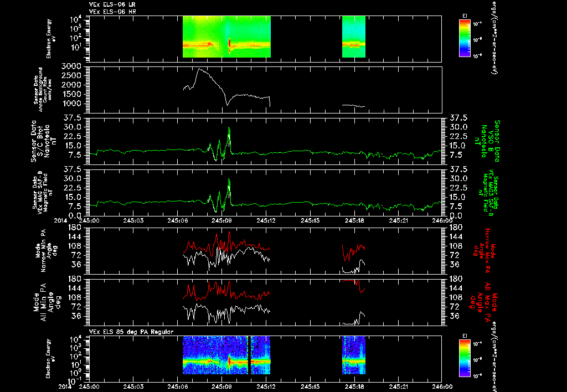This screenshot has height=392, width=567.
Task: Click the "1500" tick on count rate axis
Action: click(71, 94)
